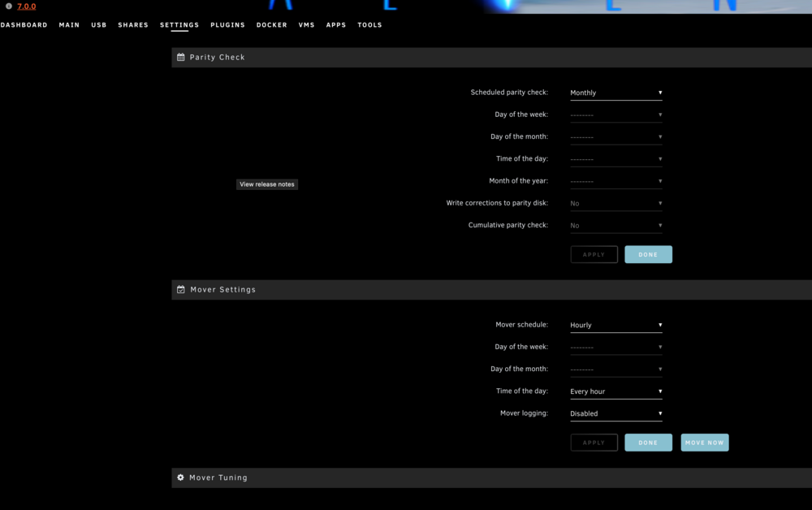Viewport: 812px width, 510px height.
Task: Go to the Shares tab
Action: [x=133, y=25]
